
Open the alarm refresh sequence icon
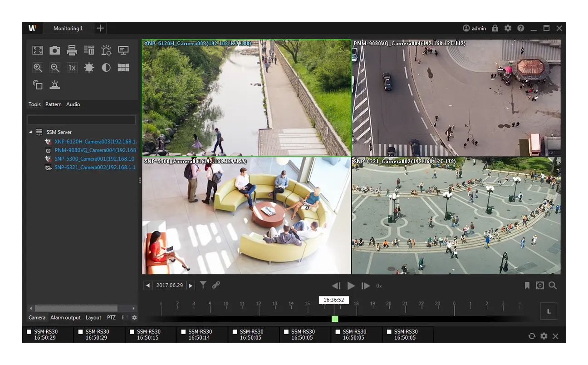(x=106, y=50)
